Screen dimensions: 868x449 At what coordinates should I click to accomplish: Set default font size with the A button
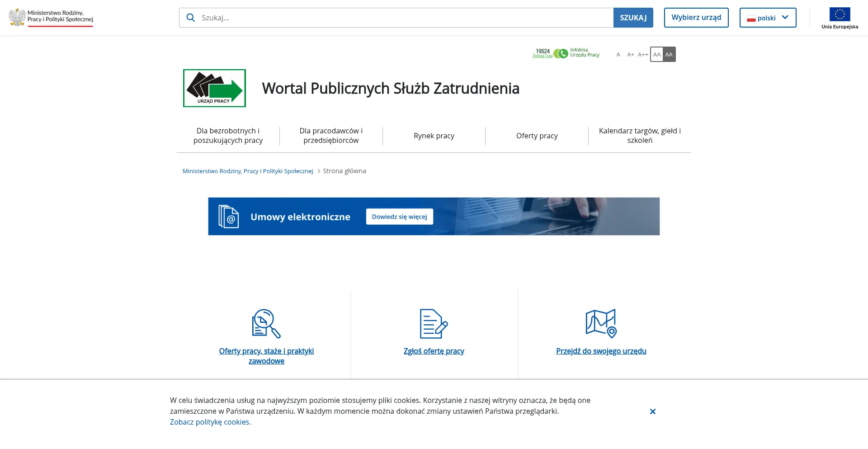tap(618, 54)
